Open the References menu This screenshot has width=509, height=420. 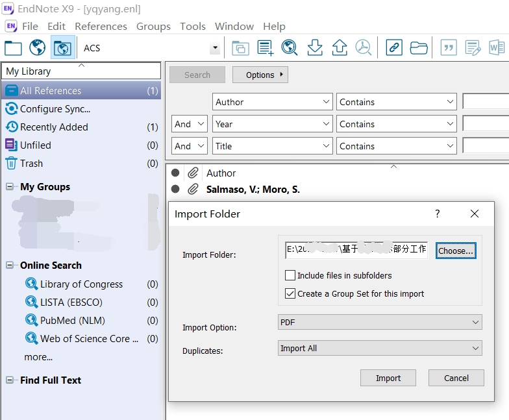101,26
